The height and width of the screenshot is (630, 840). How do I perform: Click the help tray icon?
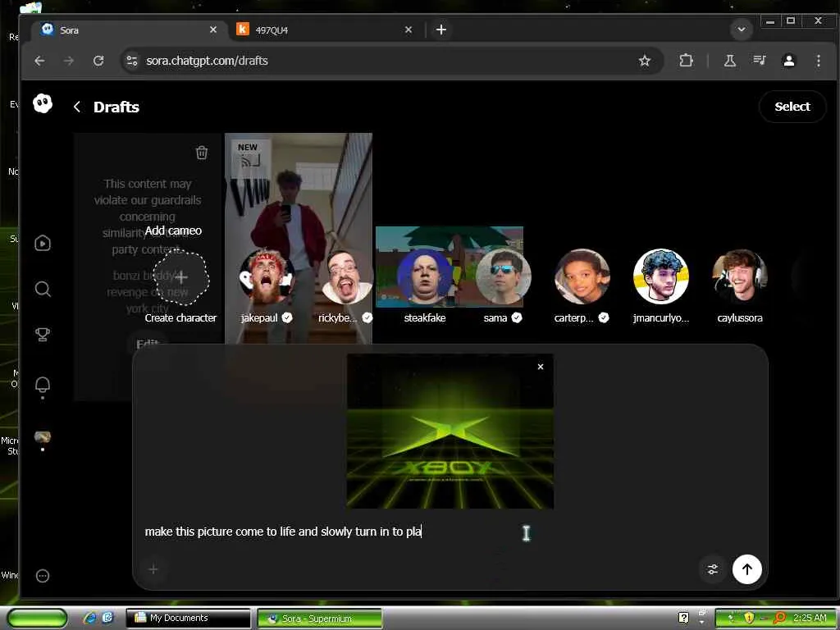click(683, 618)
